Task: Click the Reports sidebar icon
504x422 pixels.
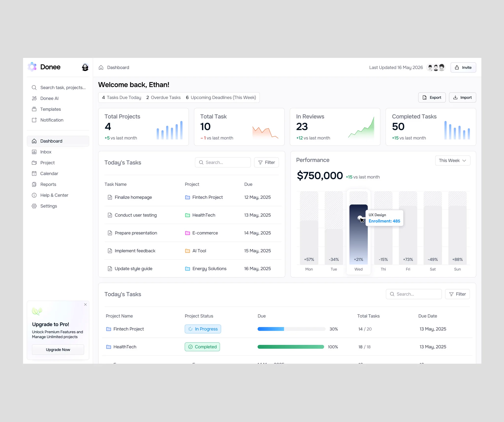Action: pos(34,184)
